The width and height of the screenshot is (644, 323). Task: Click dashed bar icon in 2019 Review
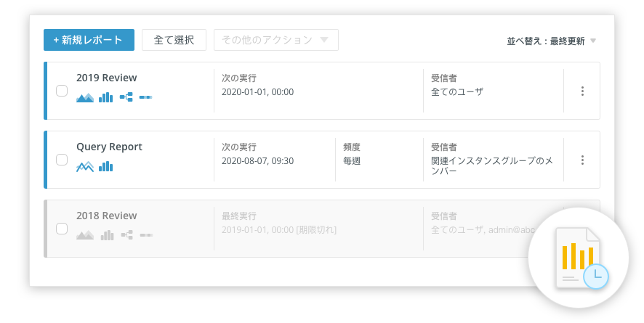[x=146, y=97]
